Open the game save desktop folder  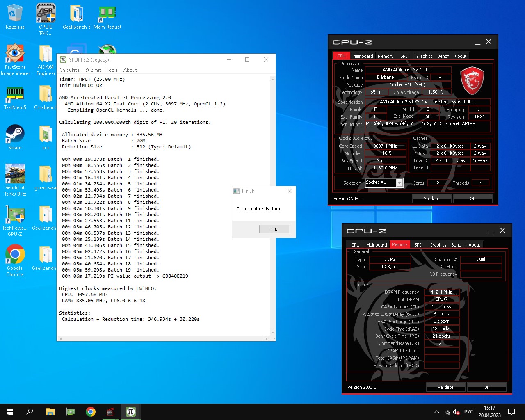46,178
